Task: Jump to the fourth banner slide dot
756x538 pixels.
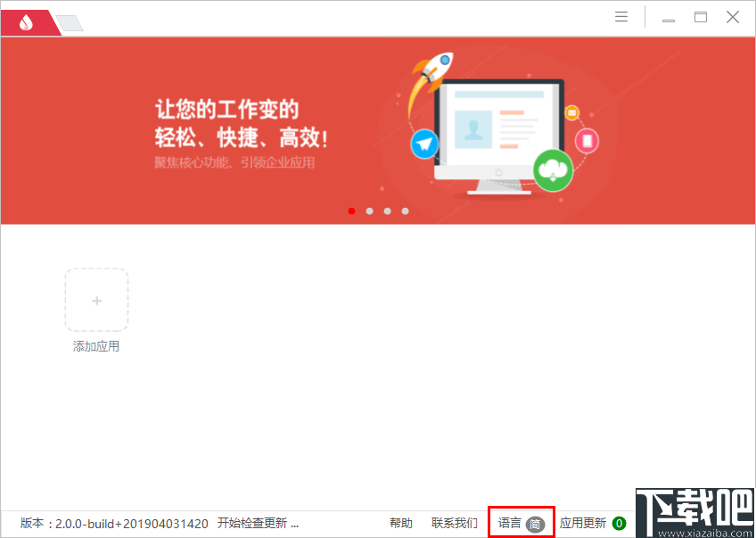Action: pyautogui.click(x=405, y=211)
